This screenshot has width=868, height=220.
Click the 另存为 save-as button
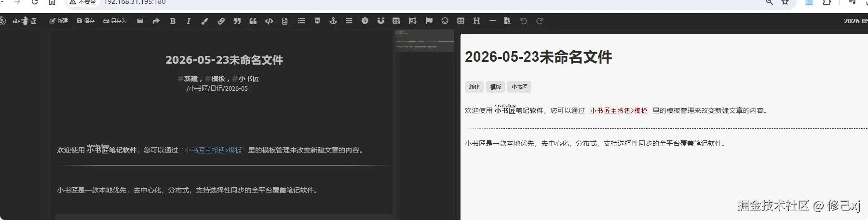tap(115, 21)
